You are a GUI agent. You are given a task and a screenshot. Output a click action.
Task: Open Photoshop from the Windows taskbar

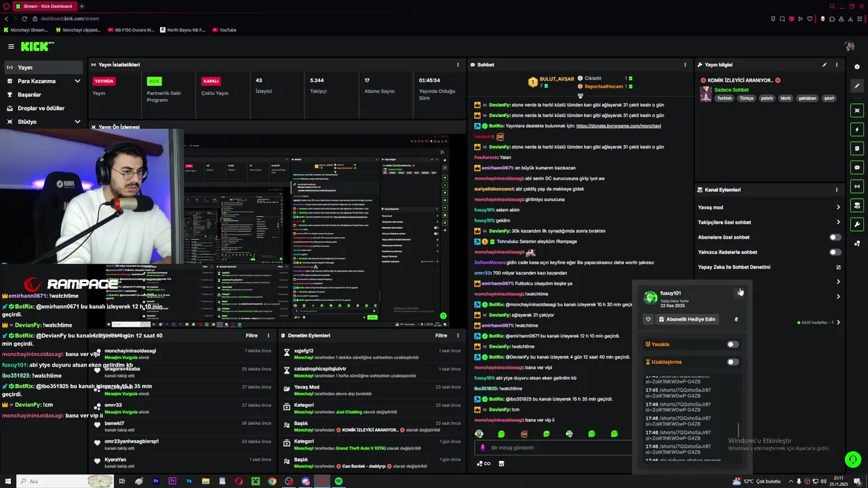coord(189,481)
